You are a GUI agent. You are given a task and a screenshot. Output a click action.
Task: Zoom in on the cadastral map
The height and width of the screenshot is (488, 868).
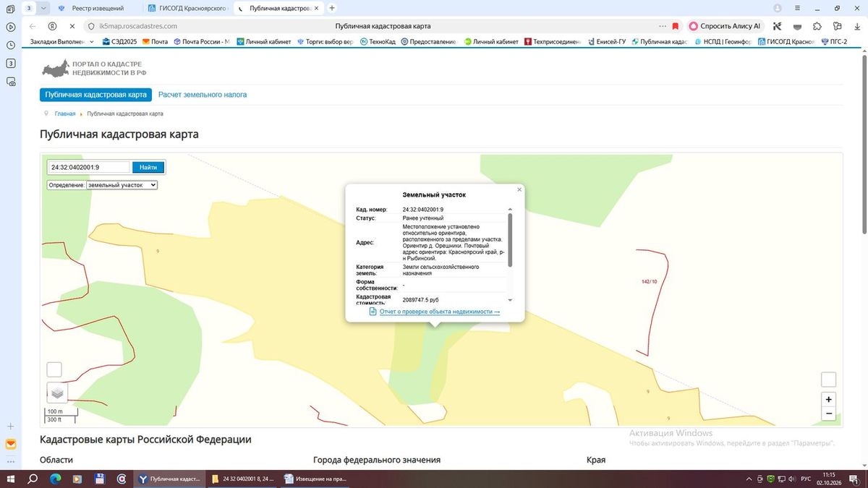[829, 399]
